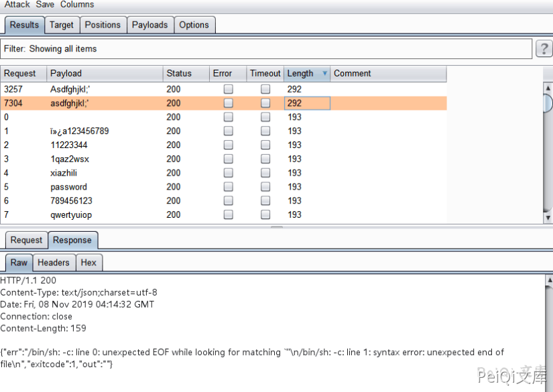
Task: Open the Attack menu
Action: coord(17,5)
